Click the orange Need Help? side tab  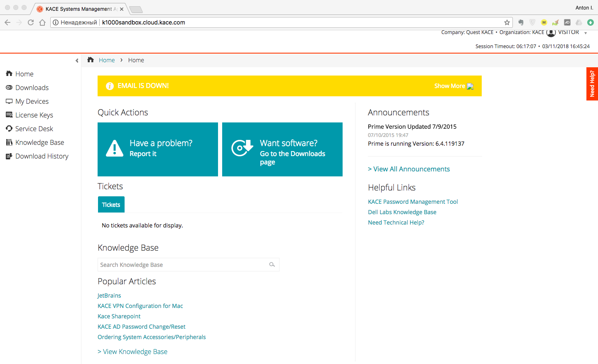coord(592,84)
